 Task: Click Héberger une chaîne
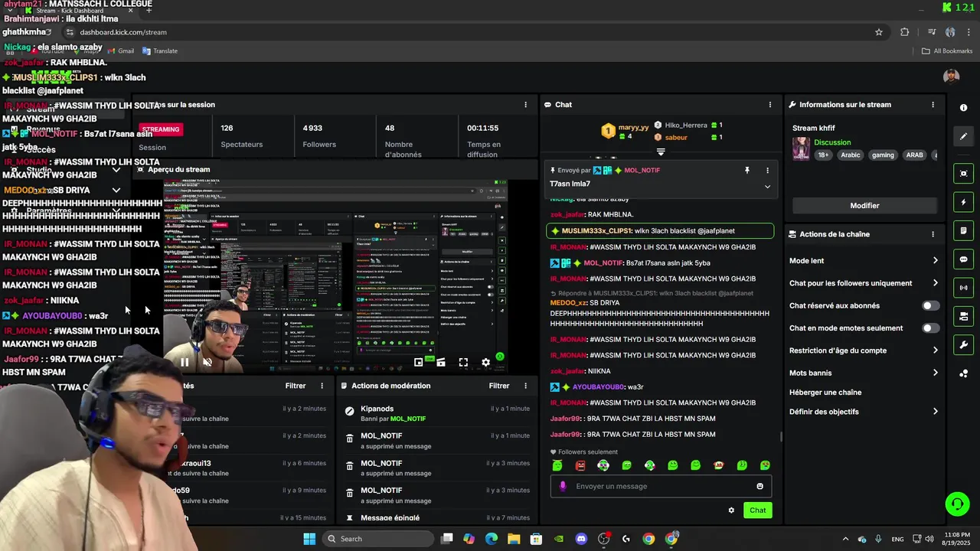click(825, 392)
